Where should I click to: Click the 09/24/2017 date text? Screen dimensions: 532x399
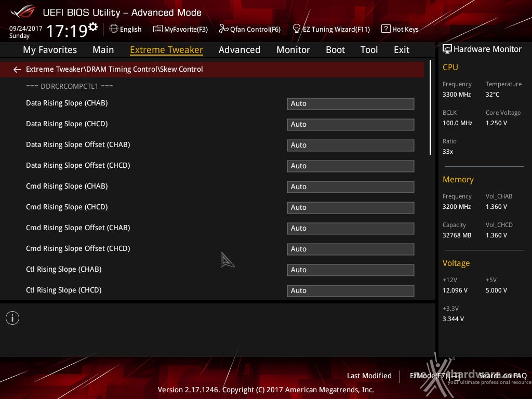coord(26,29)
